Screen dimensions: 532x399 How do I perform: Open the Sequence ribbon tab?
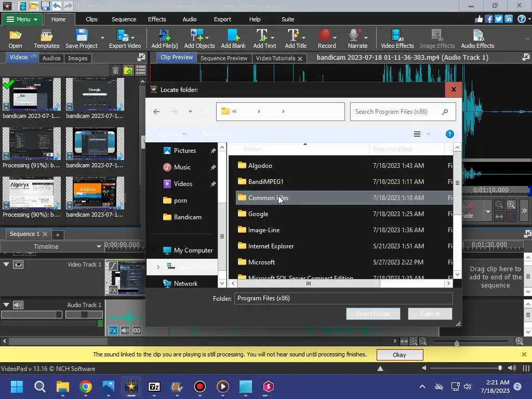point(124,19)
